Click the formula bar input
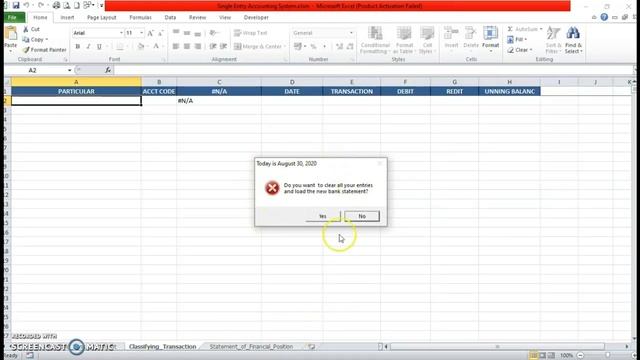Viewport: 640px width, 360px height. click(373, 70)
